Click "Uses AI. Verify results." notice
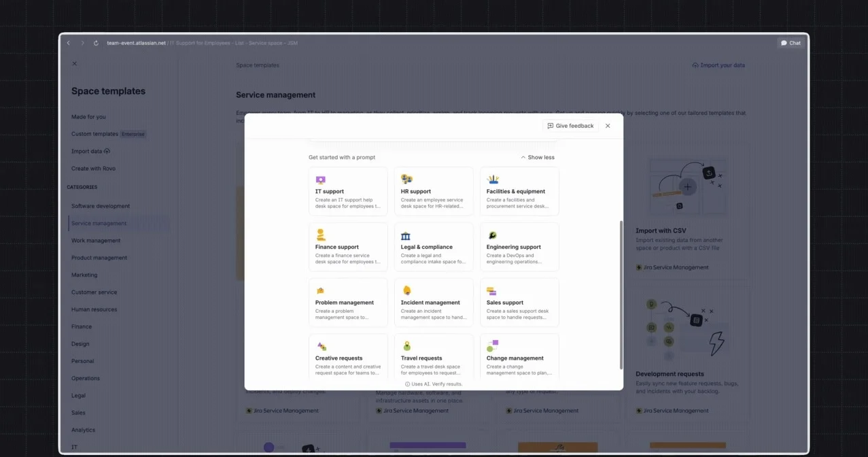868x457 pixels. point(434,384)
